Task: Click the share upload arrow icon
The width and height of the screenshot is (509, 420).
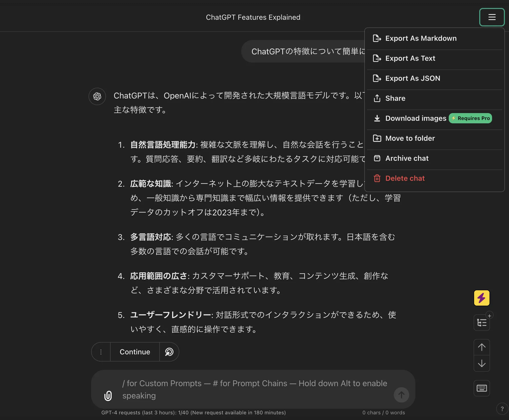Action: tap(377, 98)
